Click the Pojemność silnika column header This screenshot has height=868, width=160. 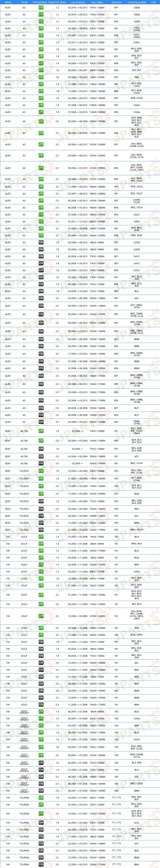pos(57,2)
